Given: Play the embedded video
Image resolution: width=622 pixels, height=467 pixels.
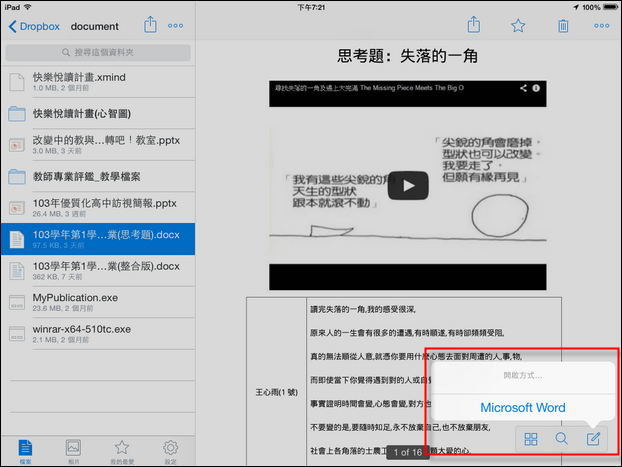Looking at the screenshot, I should [x=408, y=185].
